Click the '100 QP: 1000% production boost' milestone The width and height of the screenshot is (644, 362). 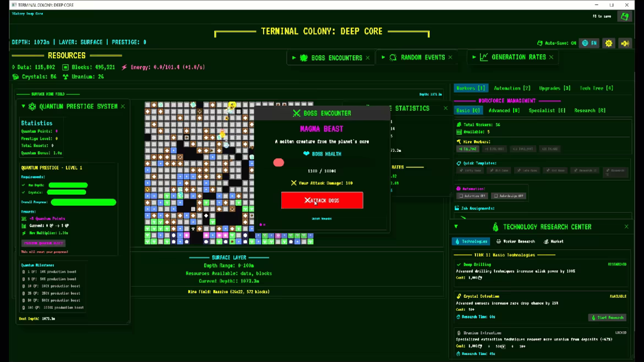point(53,308)
